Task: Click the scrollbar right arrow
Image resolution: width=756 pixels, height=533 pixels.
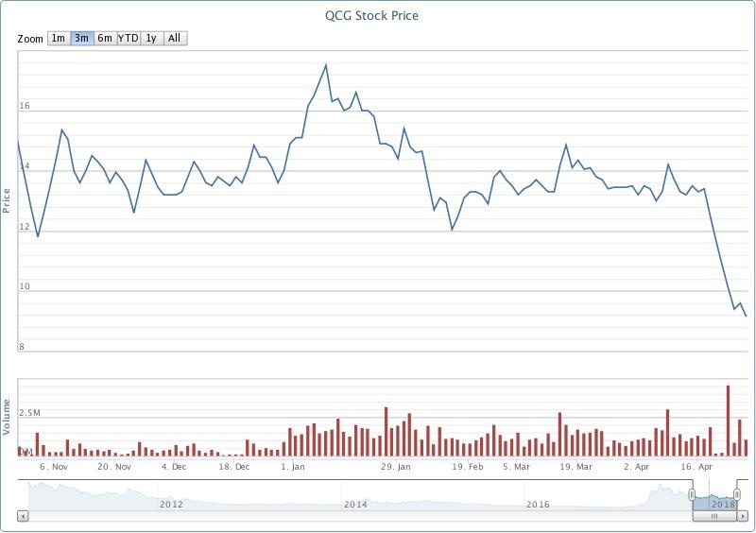Action: click(x=742, y=515)
